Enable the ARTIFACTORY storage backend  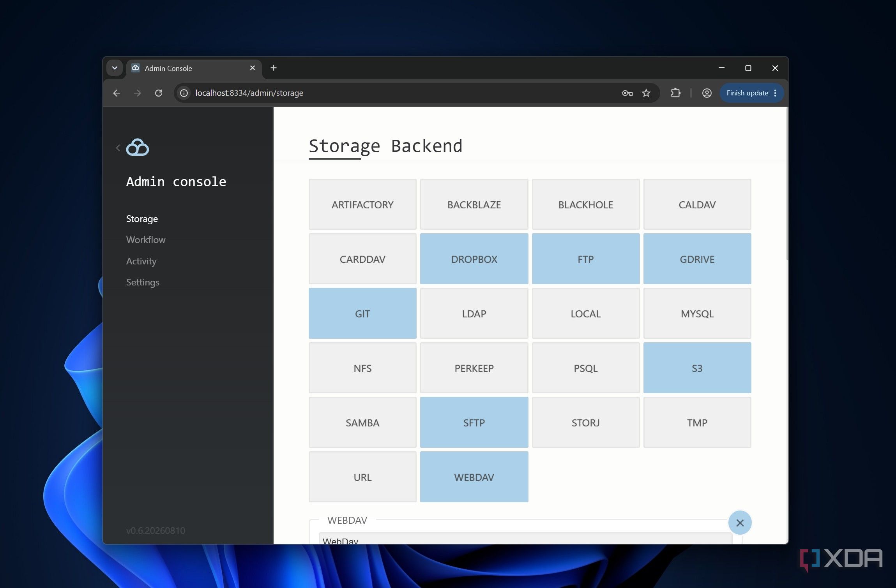(362, 204)
